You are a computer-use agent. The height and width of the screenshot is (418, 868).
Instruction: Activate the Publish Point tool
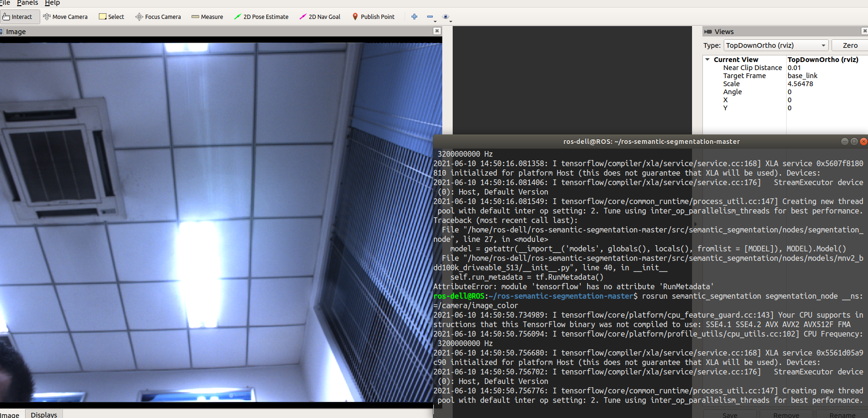373,17
